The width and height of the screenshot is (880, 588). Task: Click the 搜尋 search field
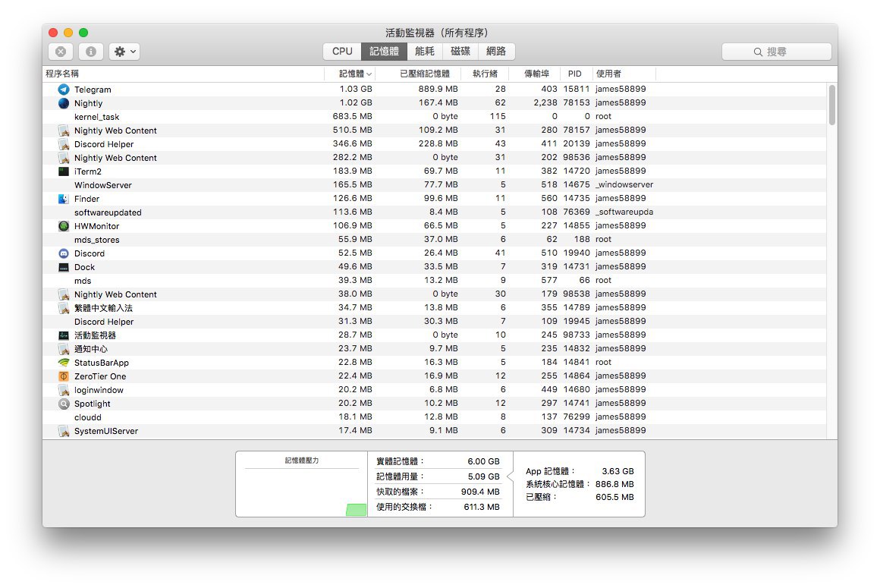click(x=776, y=52)
